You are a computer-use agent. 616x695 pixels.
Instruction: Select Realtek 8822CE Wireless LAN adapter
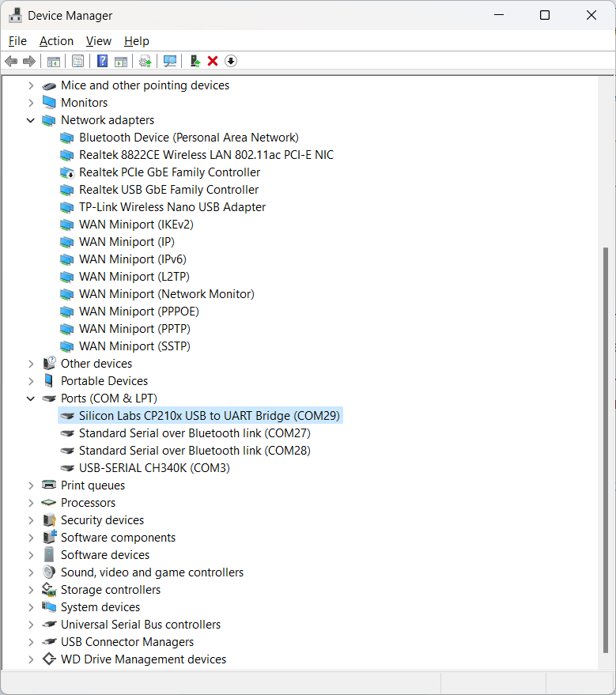coord(206,155)
